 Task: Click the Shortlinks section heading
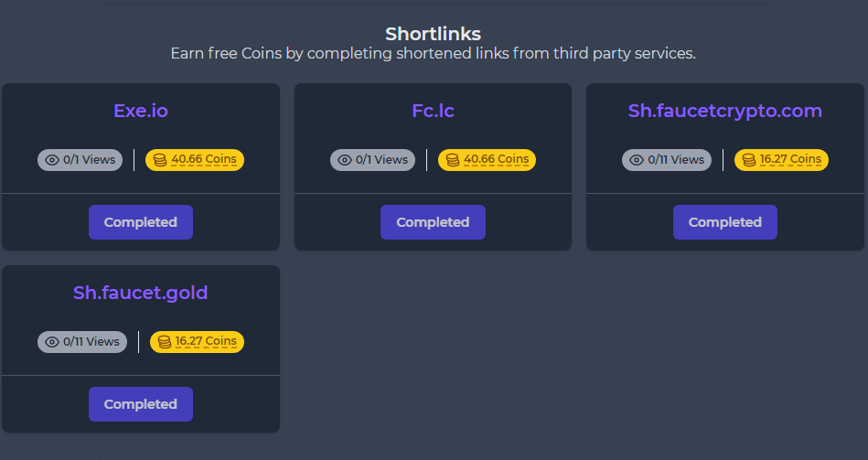pos(433,34)
